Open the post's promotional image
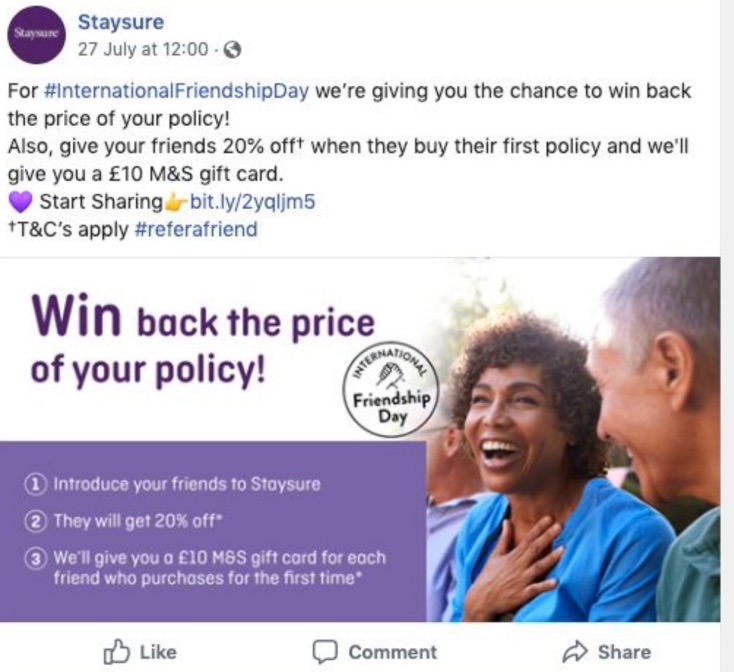 [x=360, y=439]
